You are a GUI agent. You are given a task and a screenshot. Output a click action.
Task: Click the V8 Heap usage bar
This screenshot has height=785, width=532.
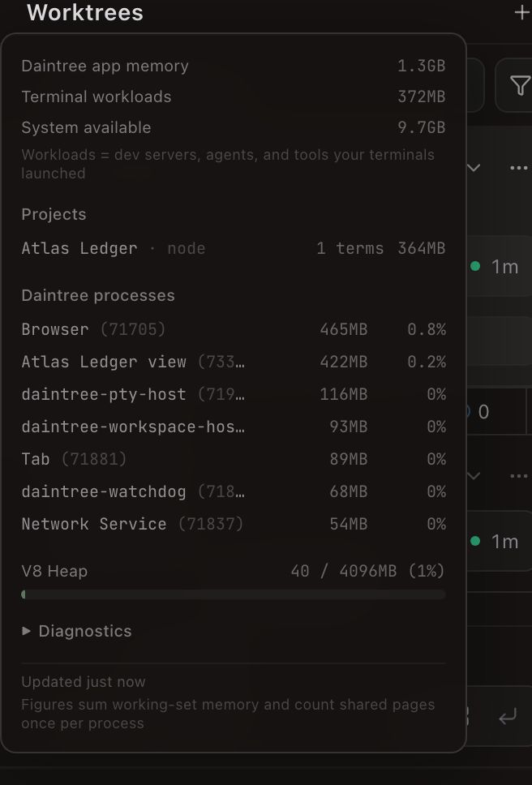tap(234, 594)
